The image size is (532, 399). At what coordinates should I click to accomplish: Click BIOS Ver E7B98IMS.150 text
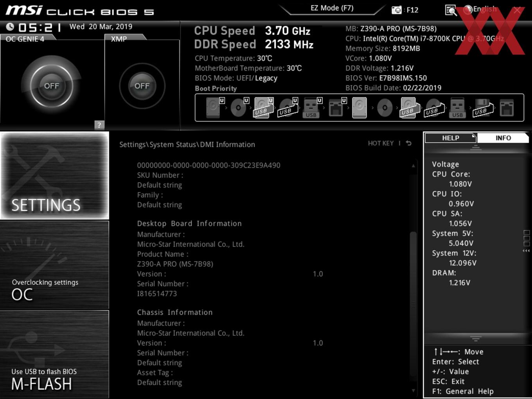click(x=386, y=78)
